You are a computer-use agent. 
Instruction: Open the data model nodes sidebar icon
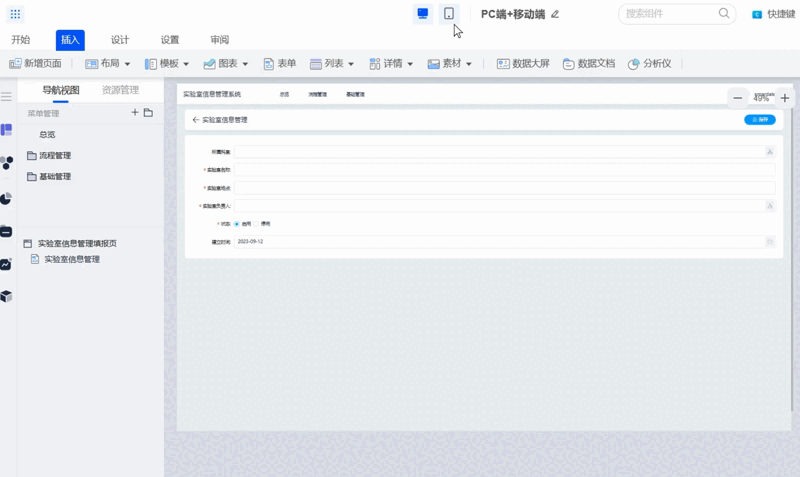pyautogui.click(x=7, y=163)
